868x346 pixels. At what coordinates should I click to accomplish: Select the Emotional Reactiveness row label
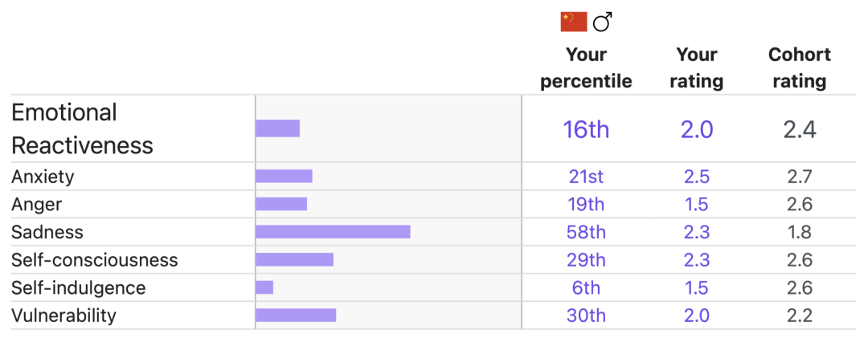tap(83, 128)
